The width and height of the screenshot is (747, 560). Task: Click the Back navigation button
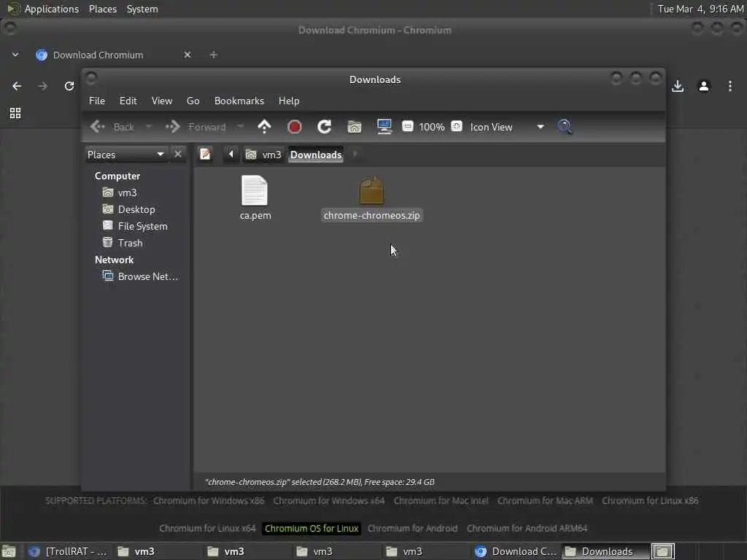click(112, 127)
